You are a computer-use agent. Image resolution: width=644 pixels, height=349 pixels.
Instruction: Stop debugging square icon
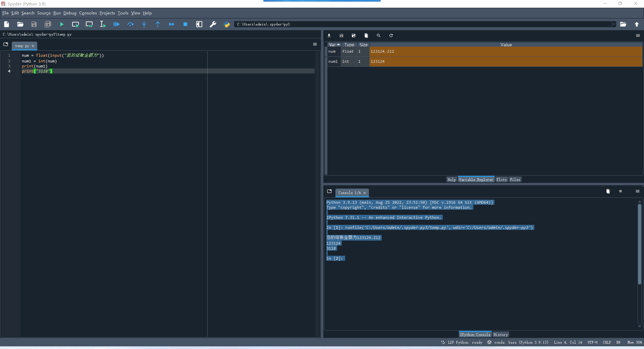click(x=185, y=24)
